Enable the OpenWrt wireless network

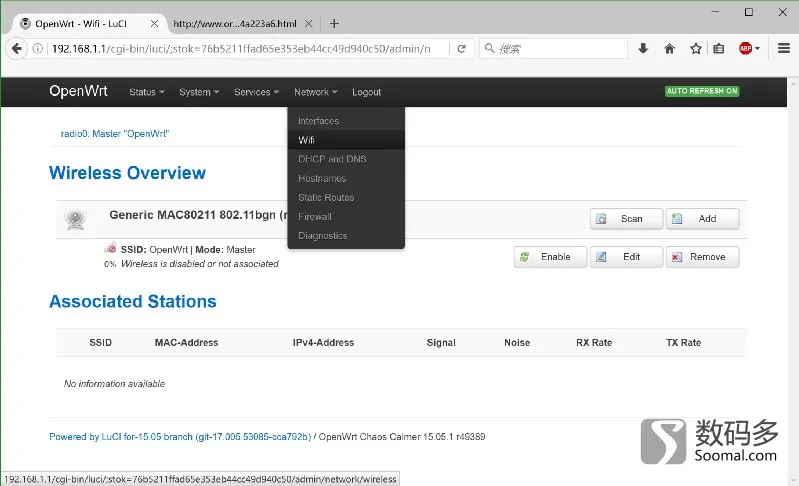click(550, 257)
